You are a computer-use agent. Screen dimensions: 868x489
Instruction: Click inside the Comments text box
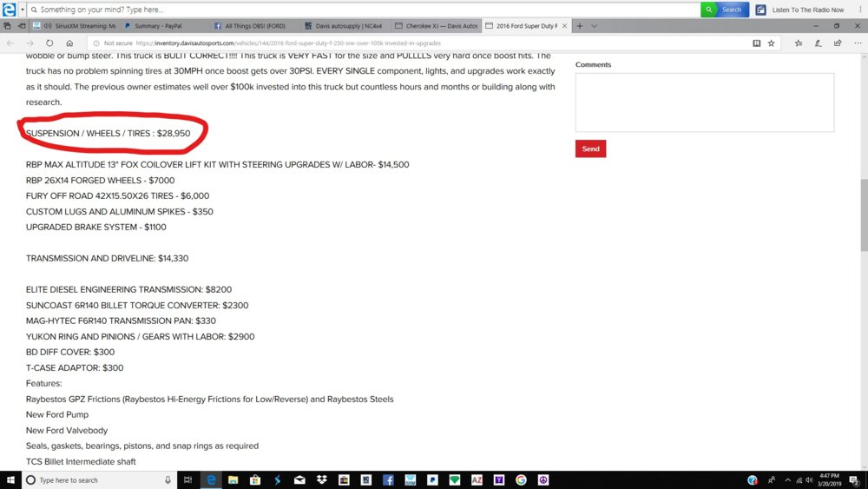click(705, 102)
